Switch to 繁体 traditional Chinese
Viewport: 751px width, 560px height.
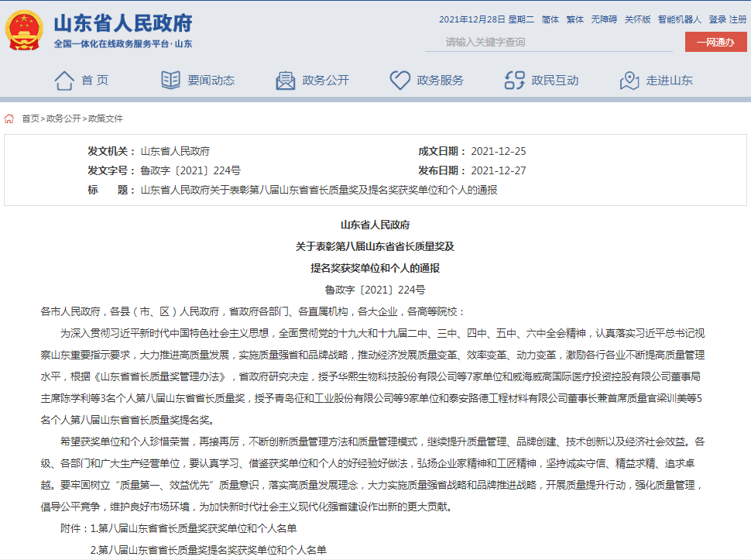(x=575, y=19)
